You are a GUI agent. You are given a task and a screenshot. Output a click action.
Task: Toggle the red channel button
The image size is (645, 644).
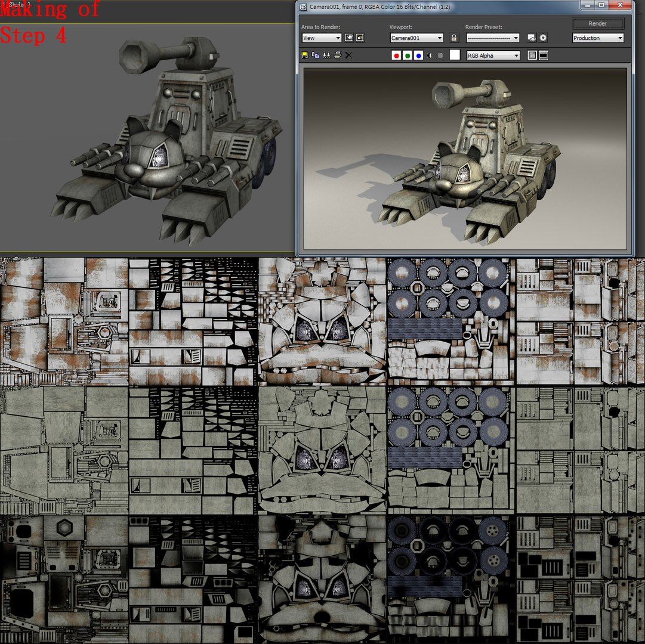point(396,55)
